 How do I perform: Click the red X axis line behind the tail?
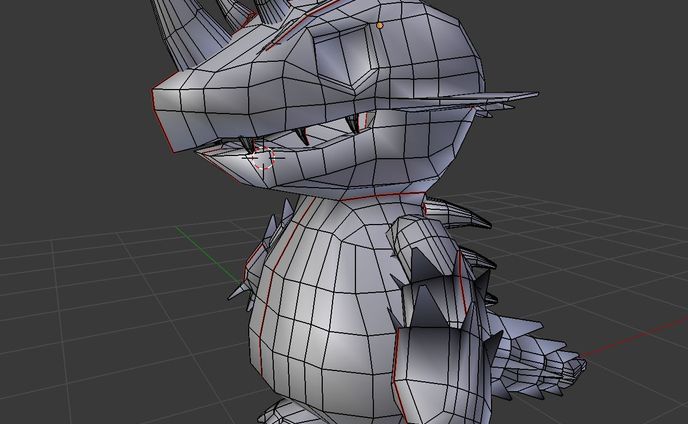(x=634, y=336)
